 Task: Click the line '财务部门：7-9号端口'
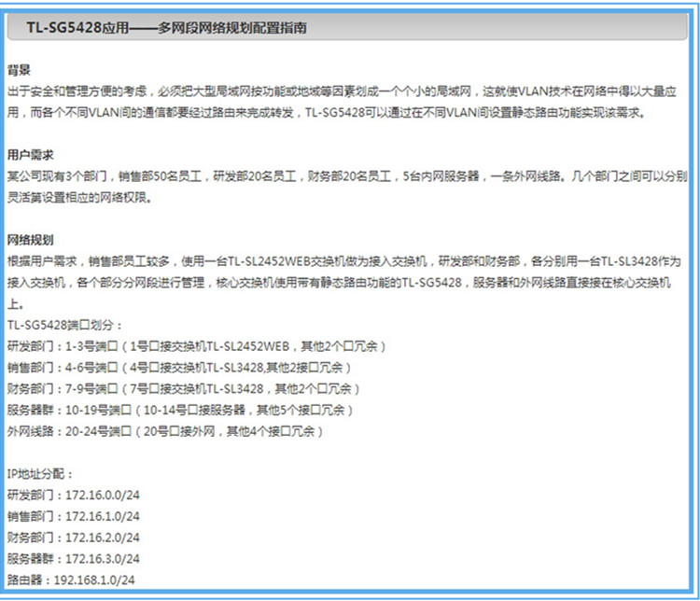click(184, 388)
